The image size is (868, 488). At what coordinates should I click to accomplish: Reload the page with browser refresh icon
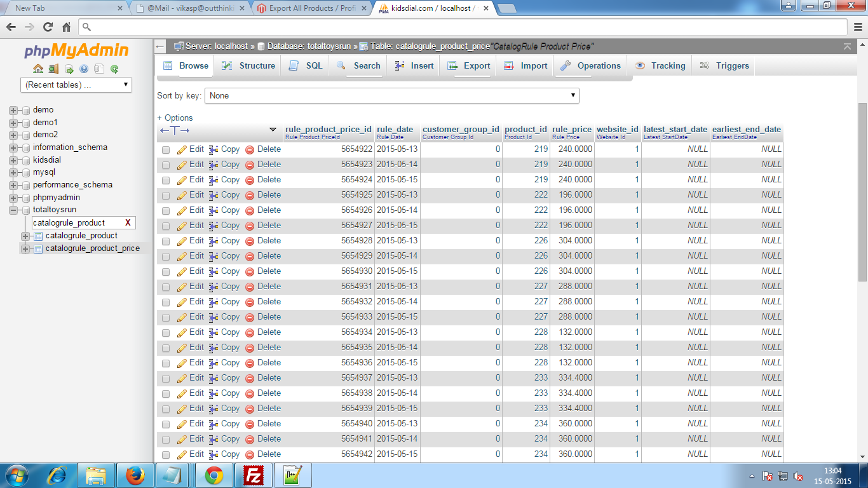48,27
